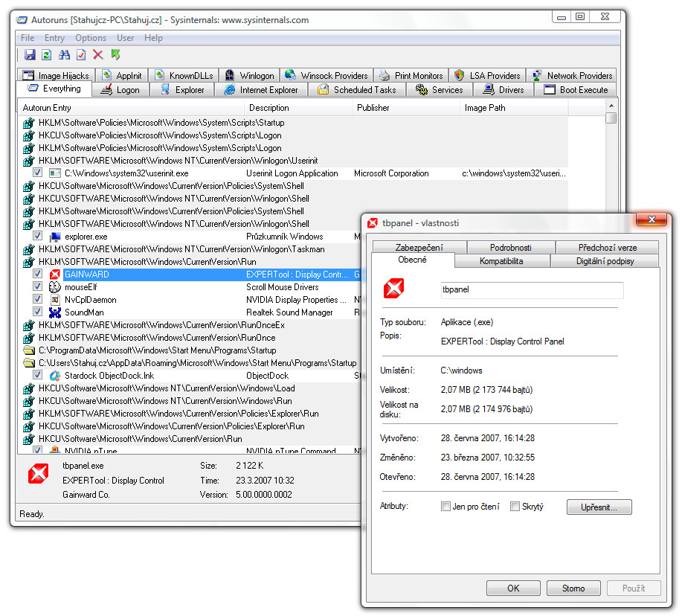
Task: Uncheck the userinit.exe autorun entry
Action: coord(37,173)
